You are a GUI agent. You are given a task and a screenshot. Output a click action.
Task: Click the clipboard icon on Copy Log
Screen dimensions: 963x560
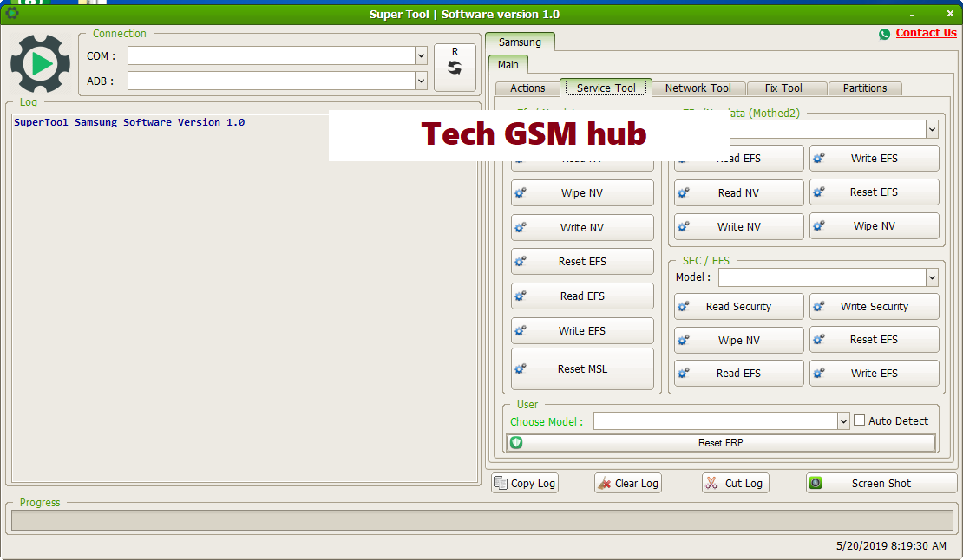(x=501, y=483)
